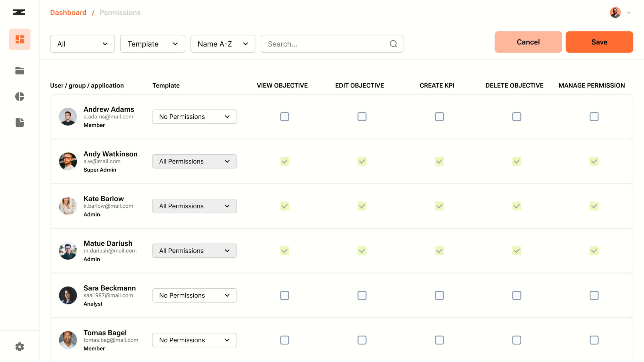This screenshot has width=644, height=362.
Task: Click the Permissions breadcrumb item
Action: point(120,13)
